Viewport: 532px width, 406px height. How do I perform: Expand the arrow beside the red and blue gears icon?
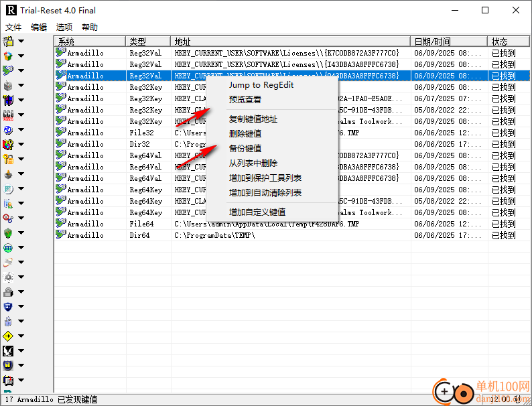[21, 218]
